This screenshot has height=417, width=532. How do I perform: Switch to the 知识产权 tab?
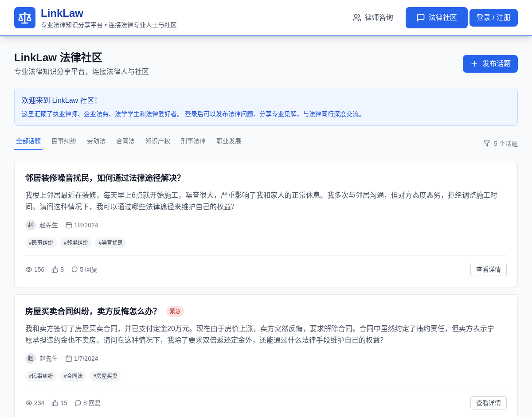[158, 141]
